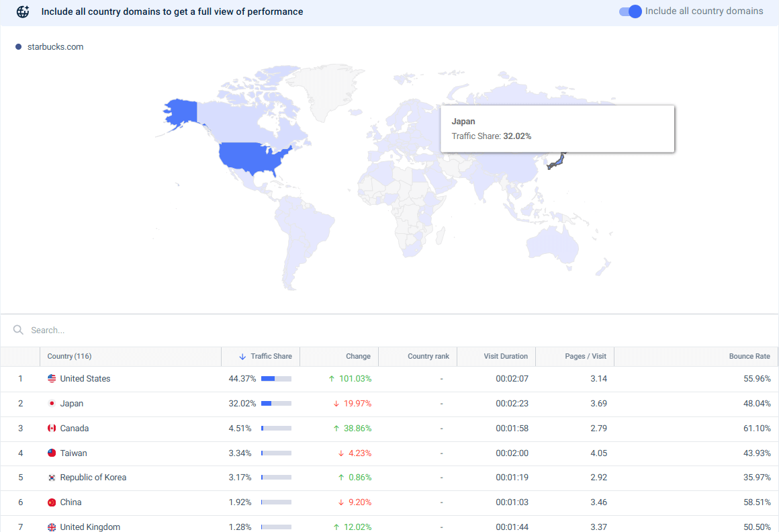Click the search magnifier icon
779x532 pixels.
click(x=18, y=330)
